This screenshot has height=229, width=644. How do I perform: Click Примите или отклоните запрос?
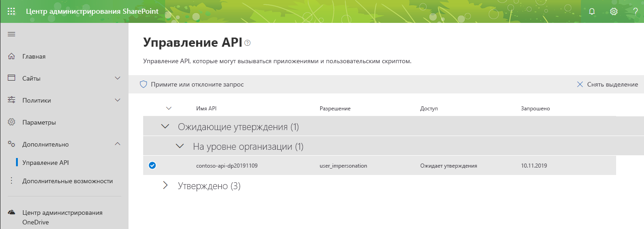pos(197,84)
